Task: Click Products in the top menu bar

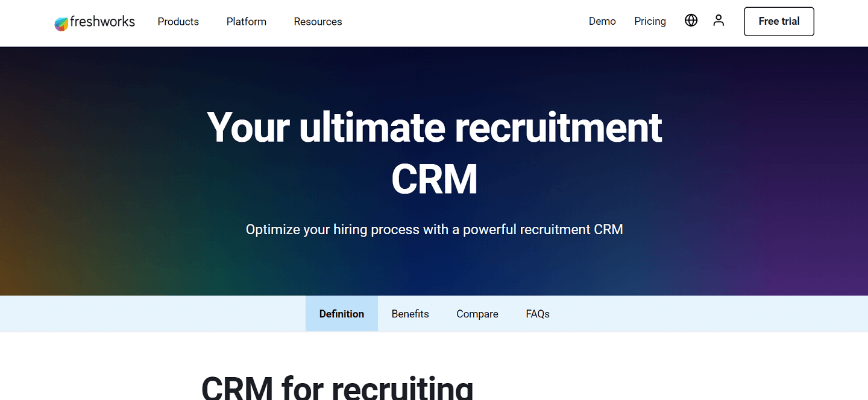Action: [x=178, y=22]
